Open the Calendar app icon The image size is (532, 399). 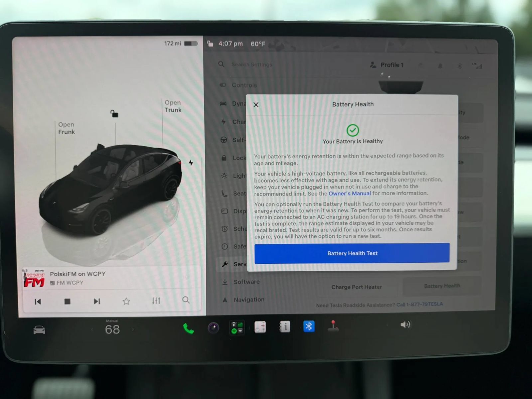(260, 327)
